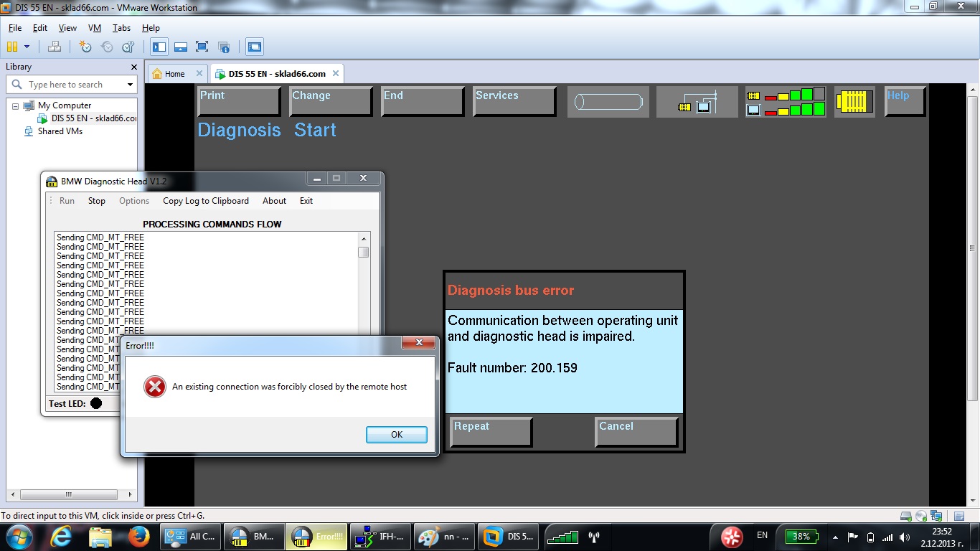Open Windows Explorer folder icon in taskbar

100,537
